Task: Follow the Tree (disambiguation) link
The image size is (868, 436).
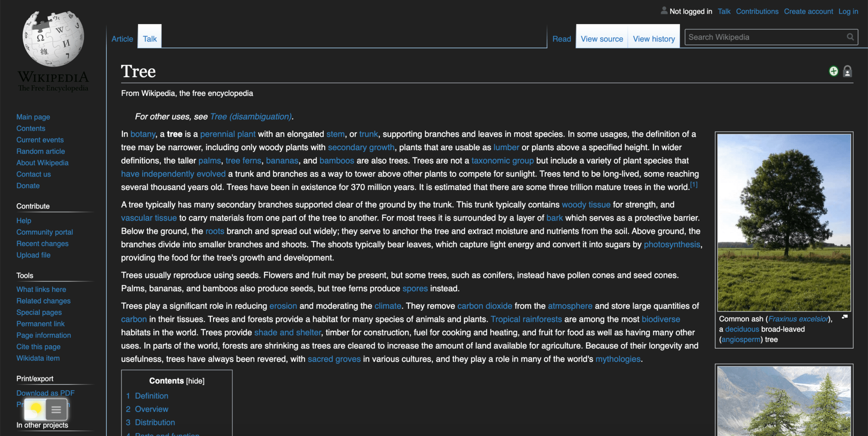Action: click(x=251, y=116)
